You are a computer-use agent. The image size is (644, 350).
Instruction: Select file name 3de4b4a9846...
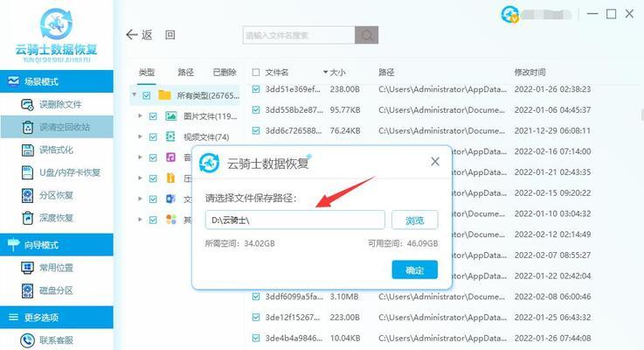point(294,338)
